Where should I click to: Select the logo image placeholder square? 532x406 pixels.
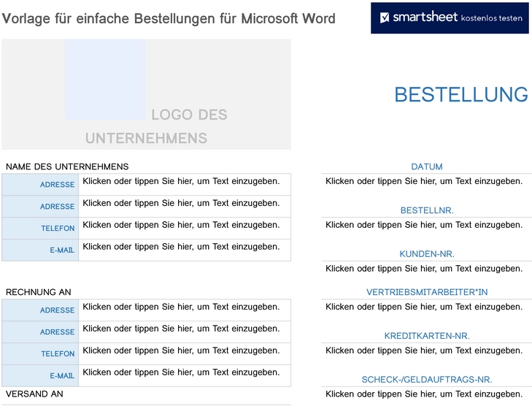tap(105, 80)
